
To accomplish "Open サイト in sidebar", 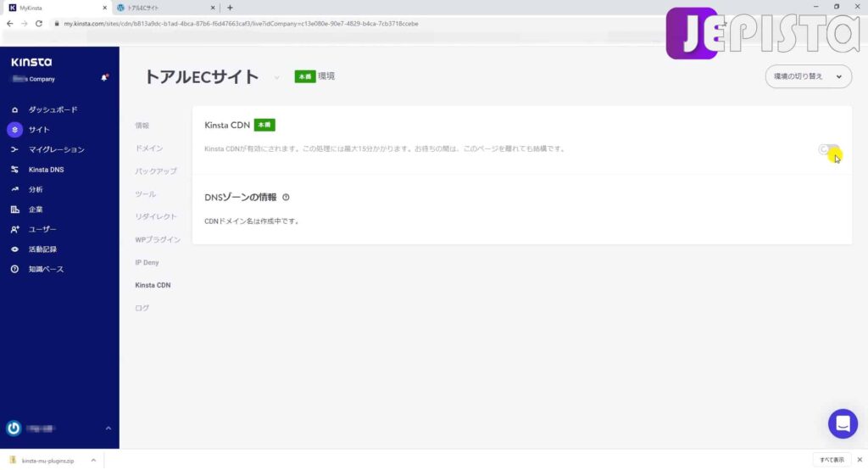I will pos(39,130).
